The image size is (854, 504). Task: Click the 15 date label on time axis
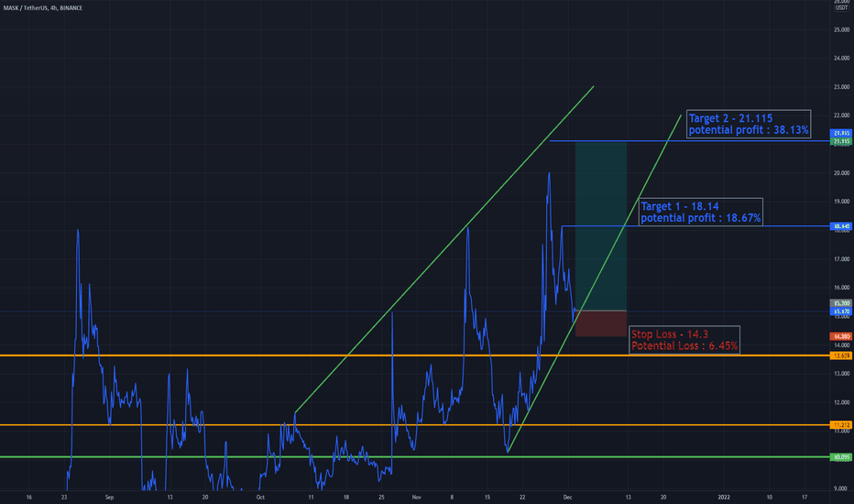pyautogui.click(x=487, y=498)
